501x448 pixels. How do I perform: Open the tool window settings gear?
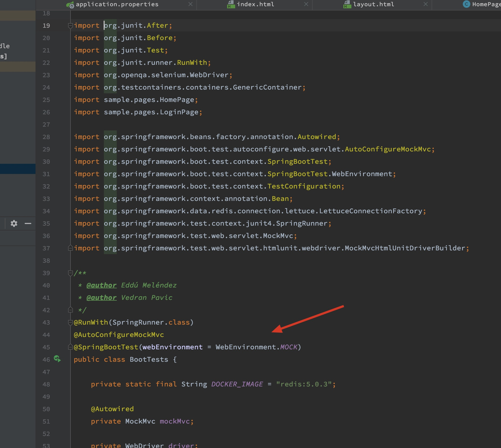(14, 223)
